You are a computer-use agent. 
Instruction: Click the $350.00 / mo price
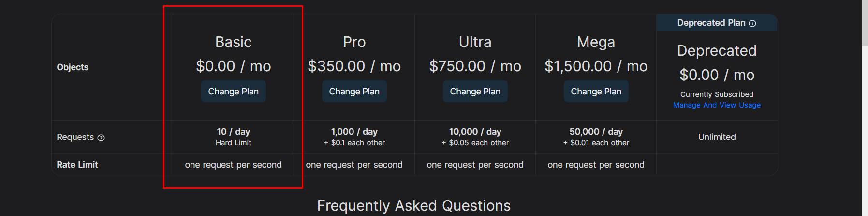[354, 66]
